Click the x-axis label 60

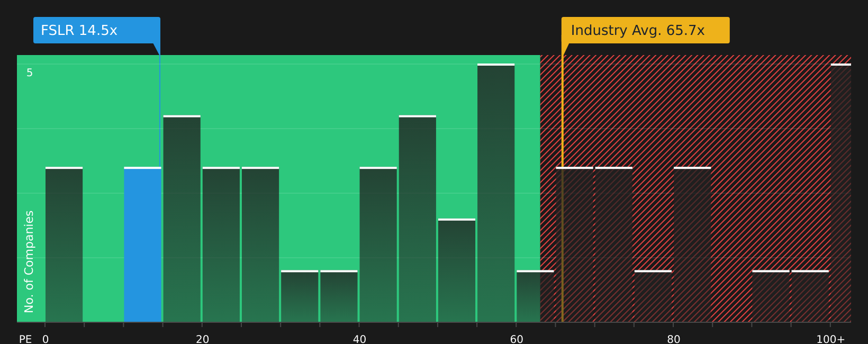click(x=517, y=339)
